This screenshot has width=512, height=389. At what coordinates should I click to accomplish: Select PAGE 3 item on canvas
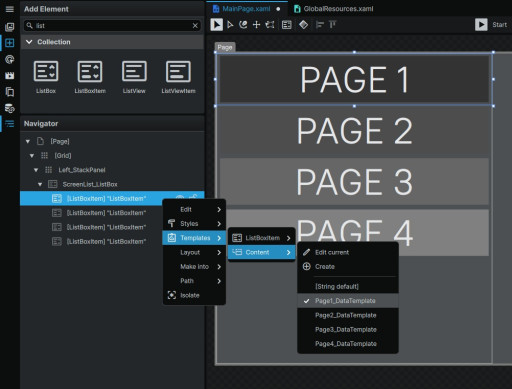(x=354, y=182)
